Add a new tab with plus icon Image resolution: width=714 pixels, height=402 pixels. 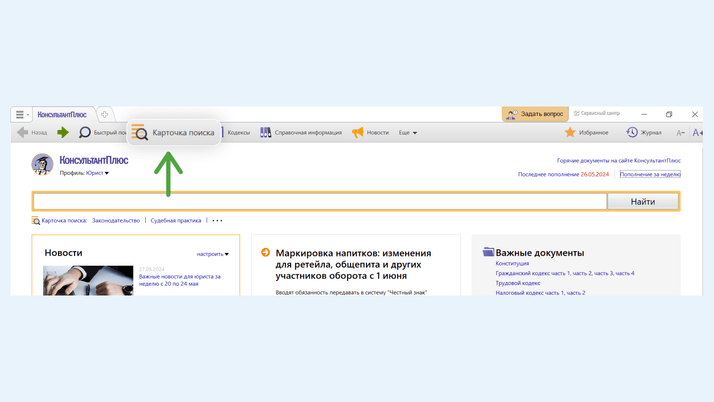pyautogui.click(x=104, y=114)
